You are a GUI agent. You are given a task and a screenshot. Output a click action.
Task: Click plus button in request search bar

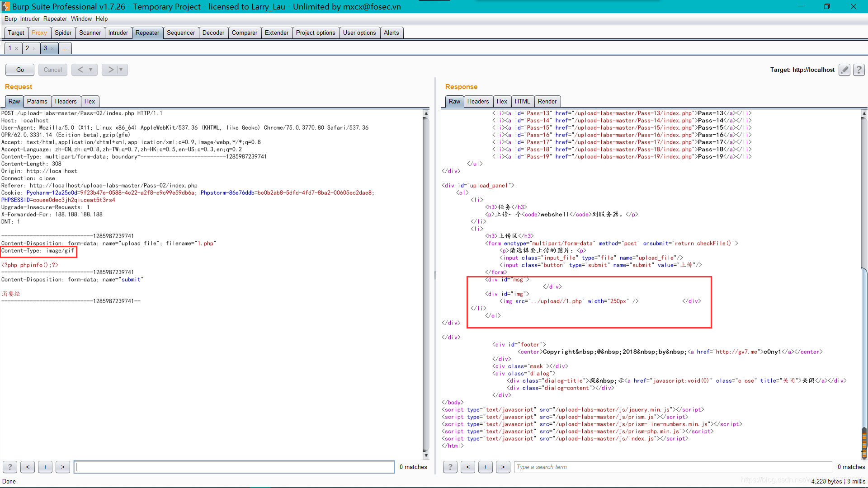pos(45,467)
